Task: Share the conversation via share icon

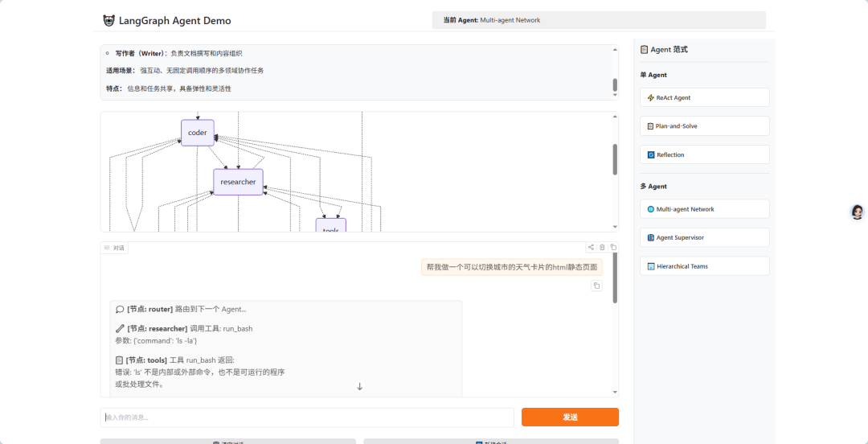Action: click(x=592, y=247)
